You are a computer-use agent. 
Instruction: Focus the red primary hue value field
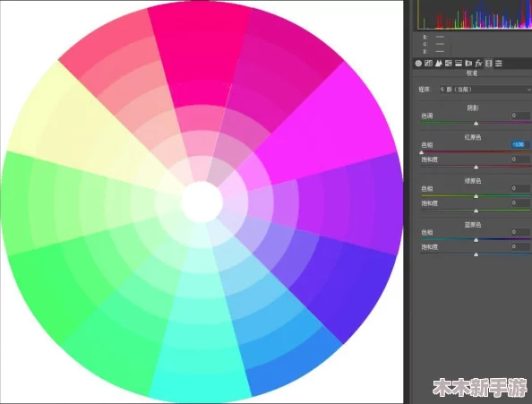[520, 144]
